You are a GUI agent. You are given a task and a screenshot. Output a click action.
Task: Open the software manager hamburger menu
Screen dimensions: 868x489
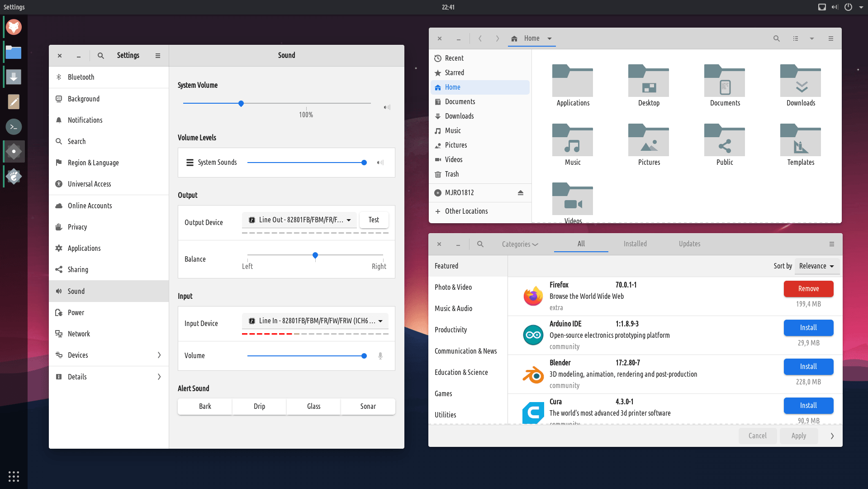(831, 244)
